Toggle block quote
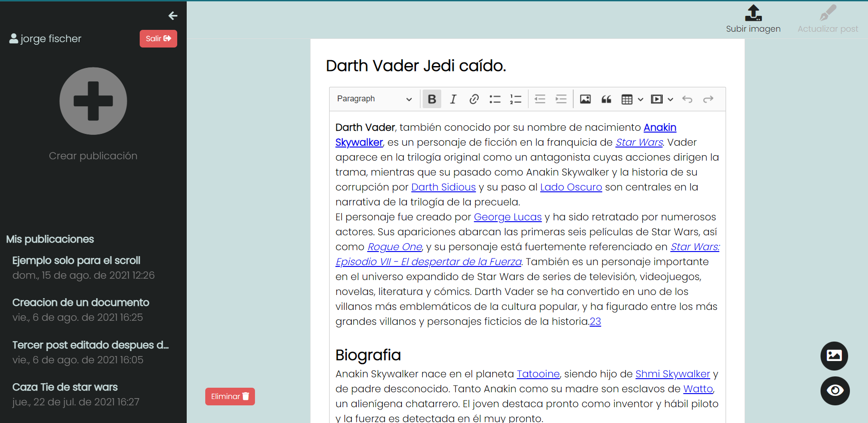The height and width of the screenshot is (423, 868). pyautogui.click(x=606, y=99)
